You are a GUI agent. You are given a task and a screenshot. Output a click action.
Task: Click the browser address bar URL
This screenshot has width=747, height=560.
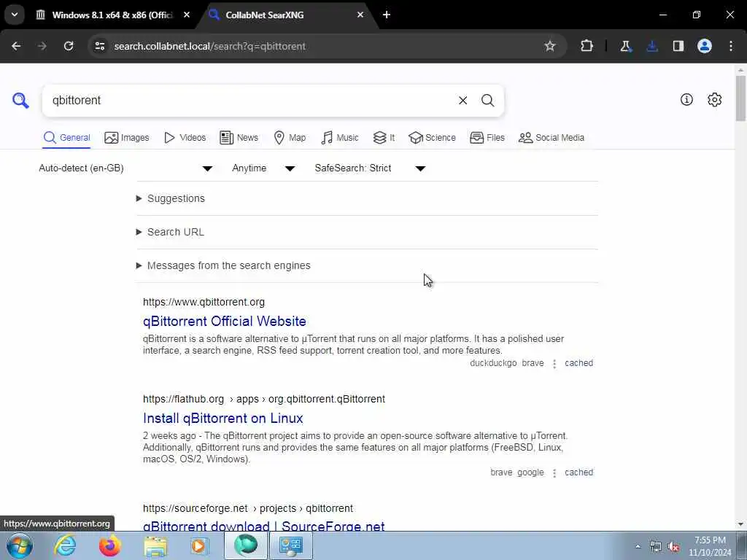[x=210, y=46]
